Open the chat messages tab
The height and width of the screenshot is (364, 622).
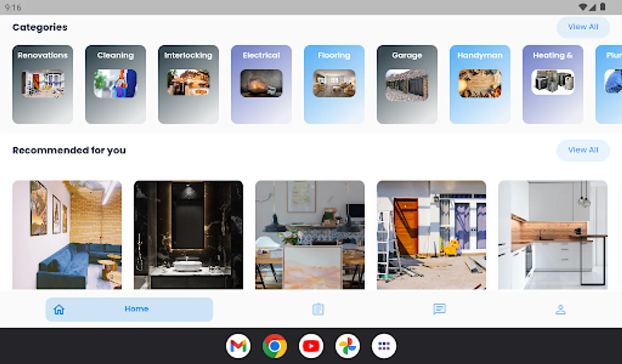[439, 309]
